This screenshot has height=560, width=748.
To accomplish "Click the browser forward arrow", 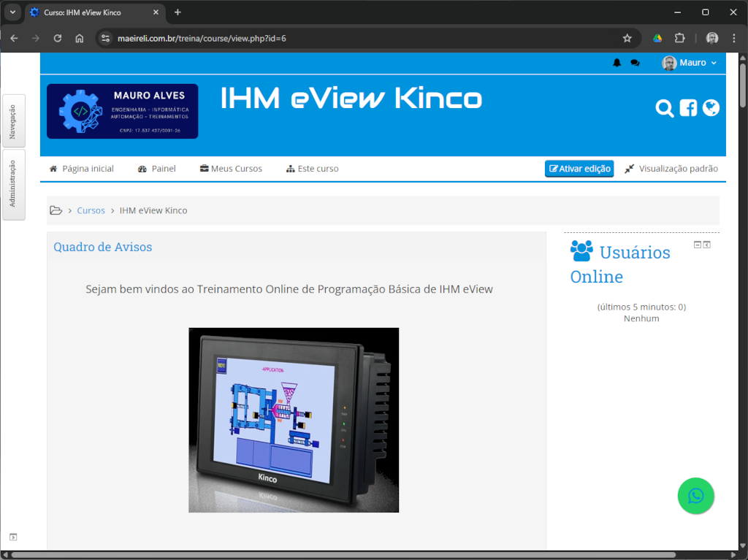I will click(x=36, y=38).
